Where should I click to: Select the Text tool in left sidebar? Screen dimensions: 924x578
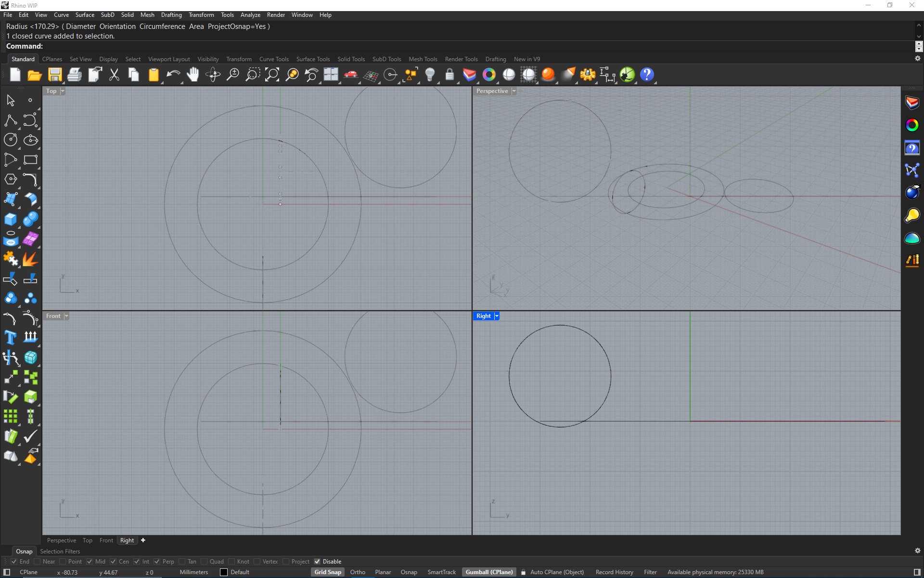tap(11, 337)
